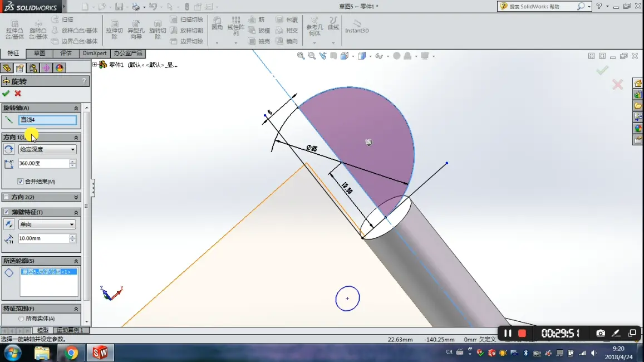
Task: Click the Zoom to Fit magnifier icon
Action: (x=301, y=56)
